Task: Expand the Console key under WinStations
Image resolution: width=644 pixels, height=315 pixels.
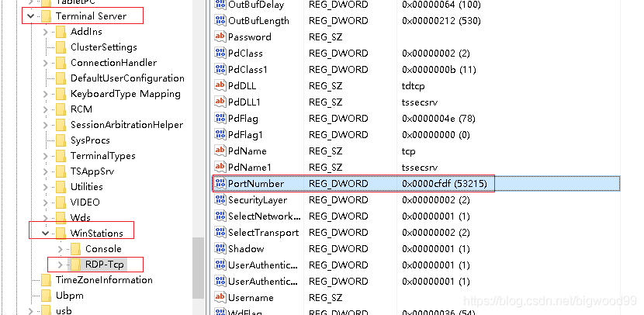Action: coord(61,249)
